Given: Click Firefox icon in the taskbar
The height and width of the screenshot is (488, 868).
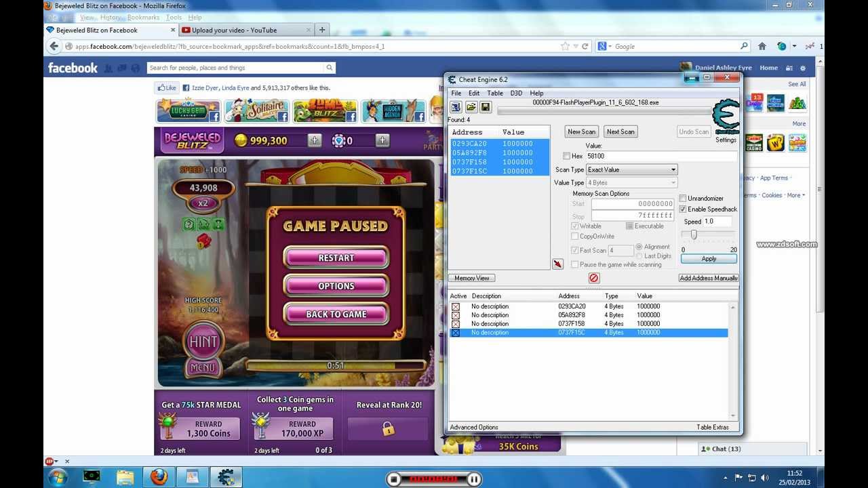Looking at the screenshot, I should click(x=159, y=477).
